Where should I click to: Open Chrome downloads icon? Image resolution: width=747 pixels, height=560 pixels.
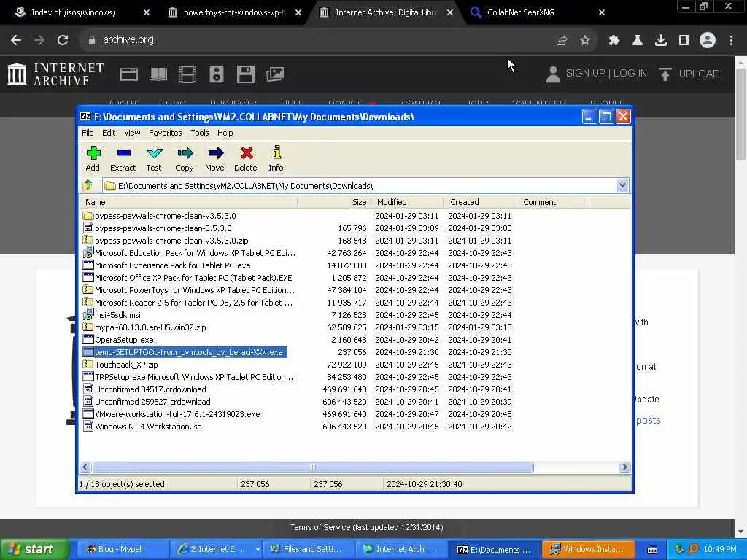coord(661,41)
